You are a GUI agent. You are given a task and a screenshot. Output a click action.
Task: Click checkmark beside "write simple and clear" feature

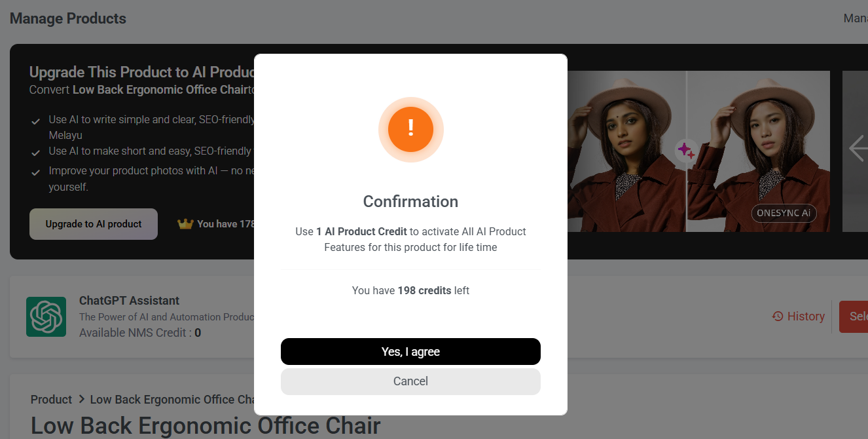(36, 121)
